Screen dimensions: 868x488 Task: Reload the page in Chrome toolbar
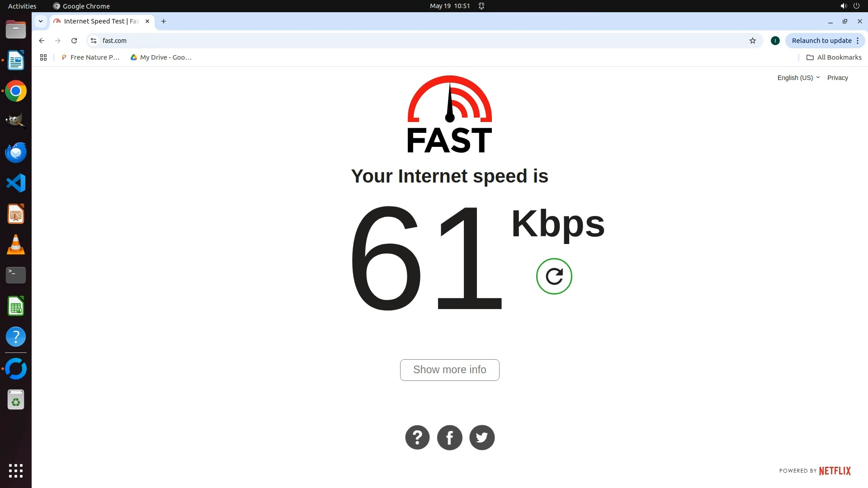(x=74, y=41)
